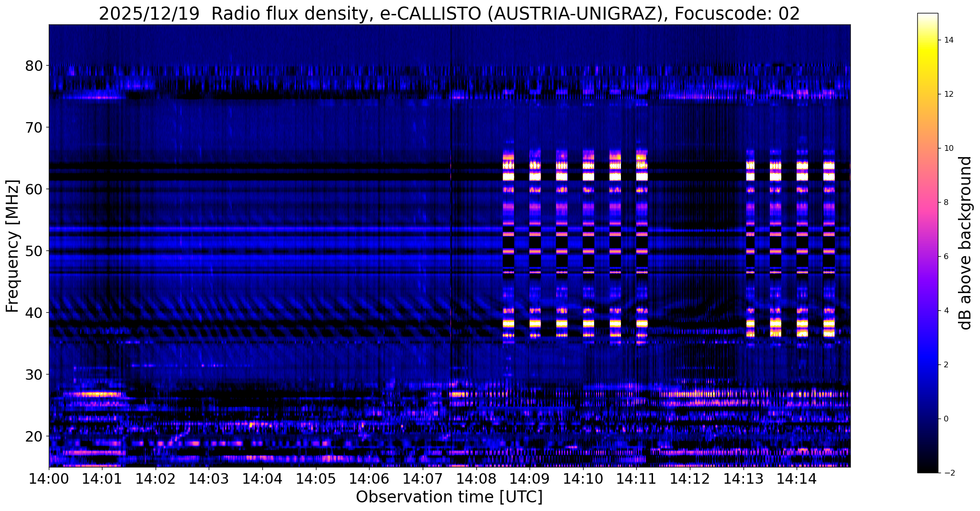
Task: Click the 60 tick on the frequency axis
Action: click(x=34, y=189)
